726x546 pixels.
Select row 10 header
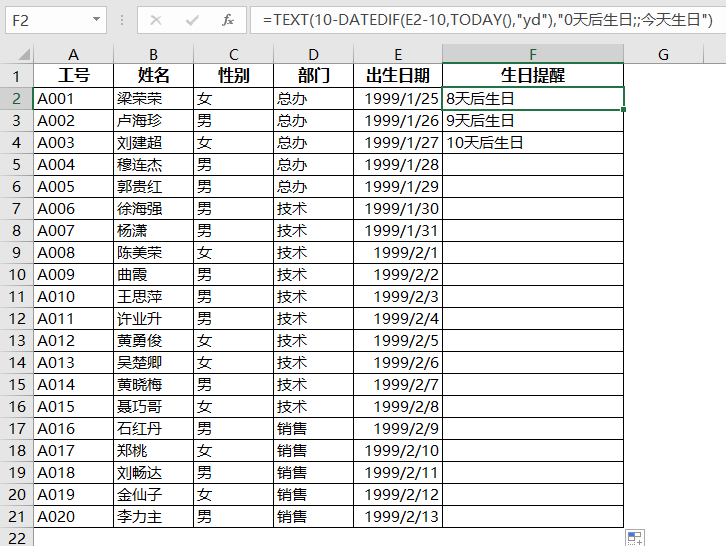tap(17, 275)
